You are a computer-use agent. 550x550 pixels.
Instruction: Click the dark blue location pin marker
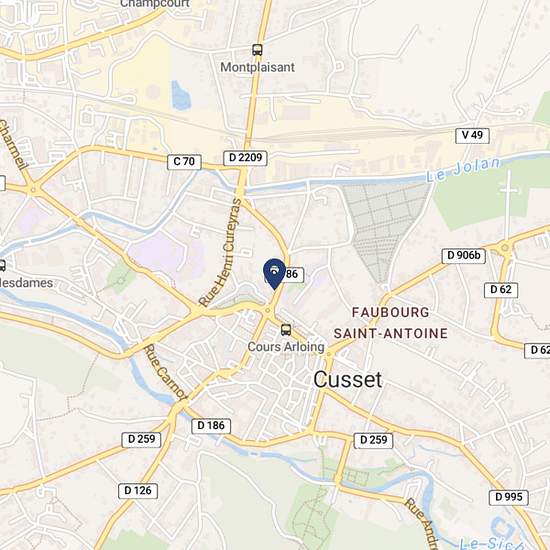(274, 274)
